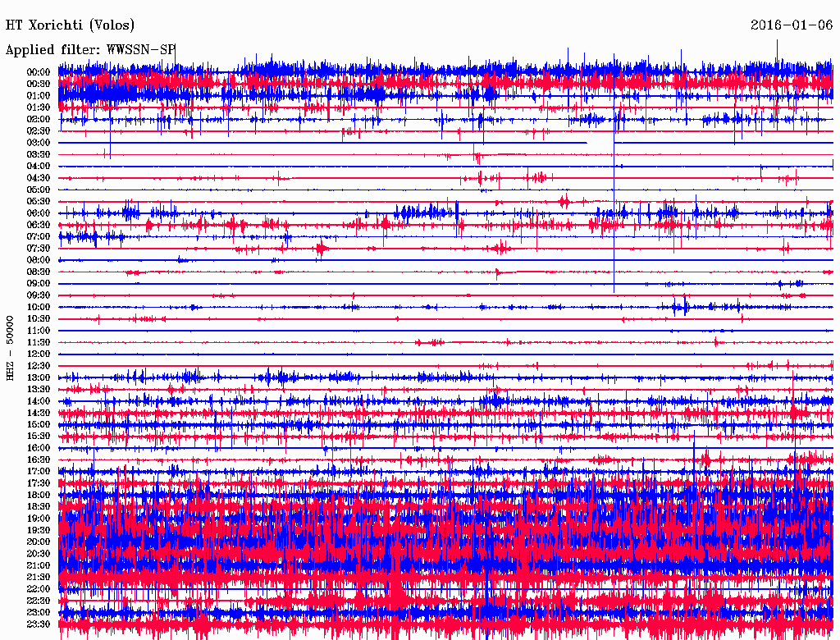840x640 pixels.
Task: Click the 20:30 time label
Action: pos(39,554)
